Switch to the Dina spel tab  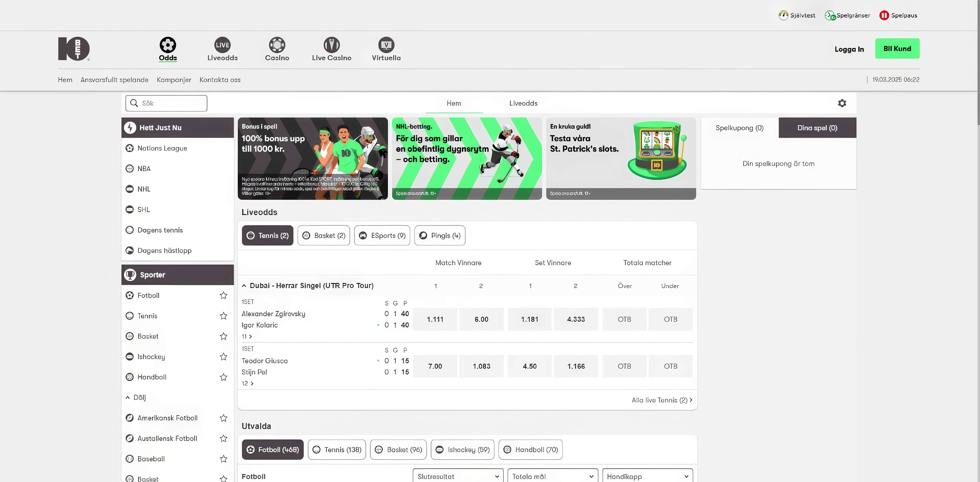(817, 128)
